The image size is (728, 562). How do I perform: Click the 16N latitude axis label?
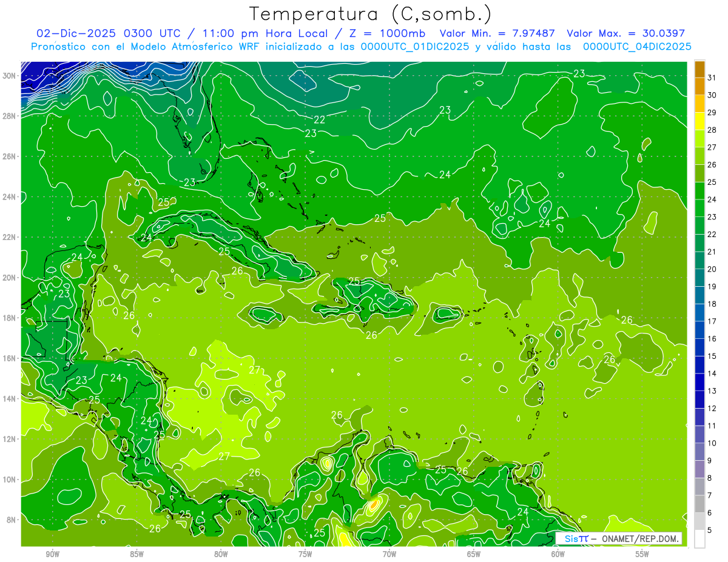point(10,358)
